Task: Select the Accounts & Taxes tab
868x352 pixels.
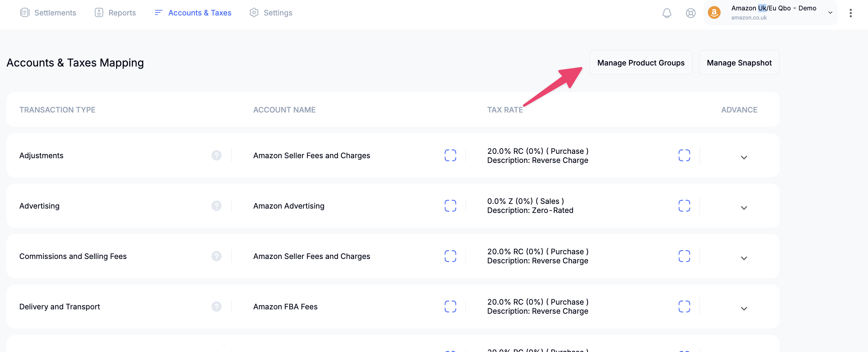Action: pyautogui.click(x=193, y=13)
